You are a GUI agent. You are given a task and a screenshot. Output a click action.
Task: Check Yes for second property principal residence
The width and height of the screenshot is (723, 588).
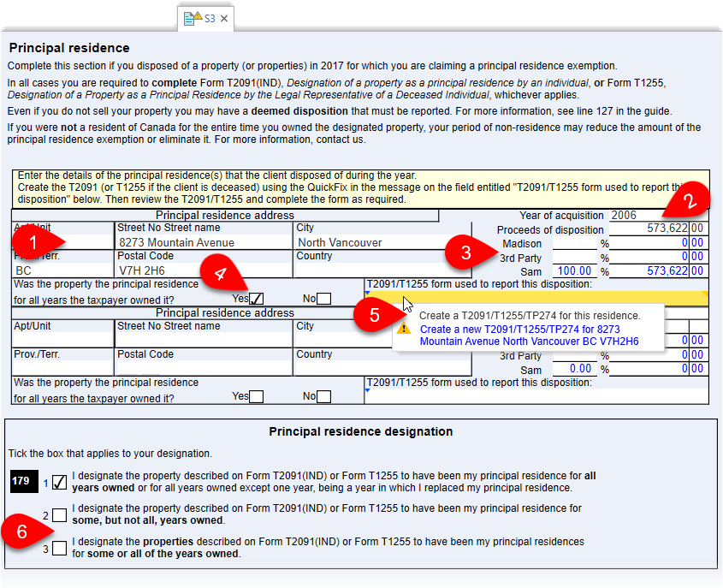pos(256,396)
